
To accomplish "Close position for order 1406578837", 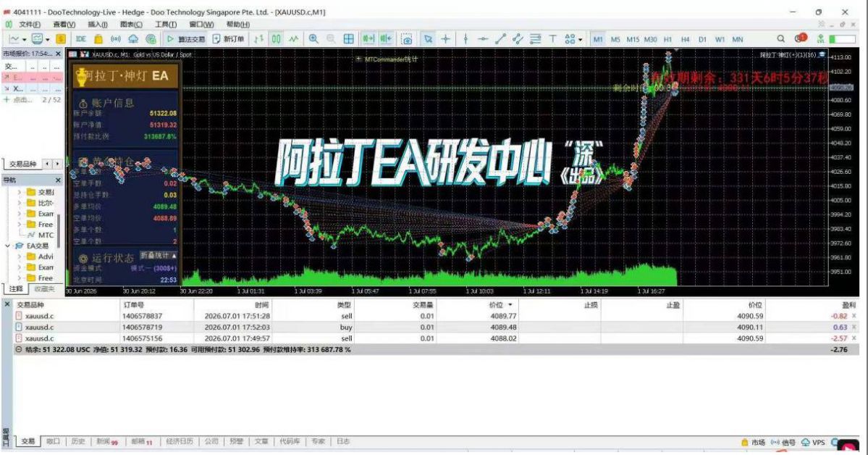I will coord(854,316).
